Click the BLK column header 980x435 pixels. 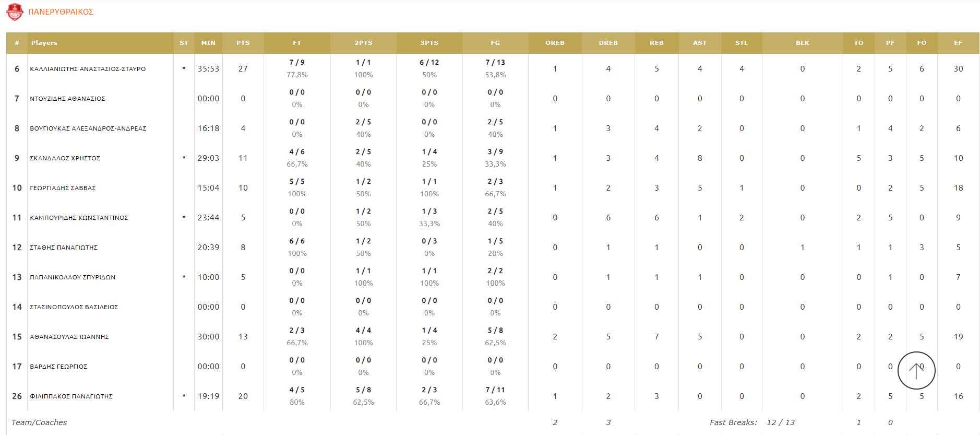point(802,43)
